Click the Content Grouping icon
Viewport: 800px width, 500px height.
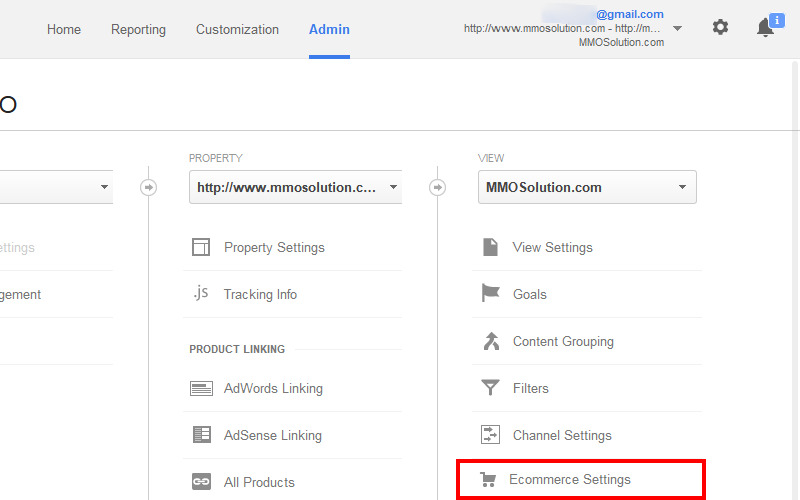point(491,341)
